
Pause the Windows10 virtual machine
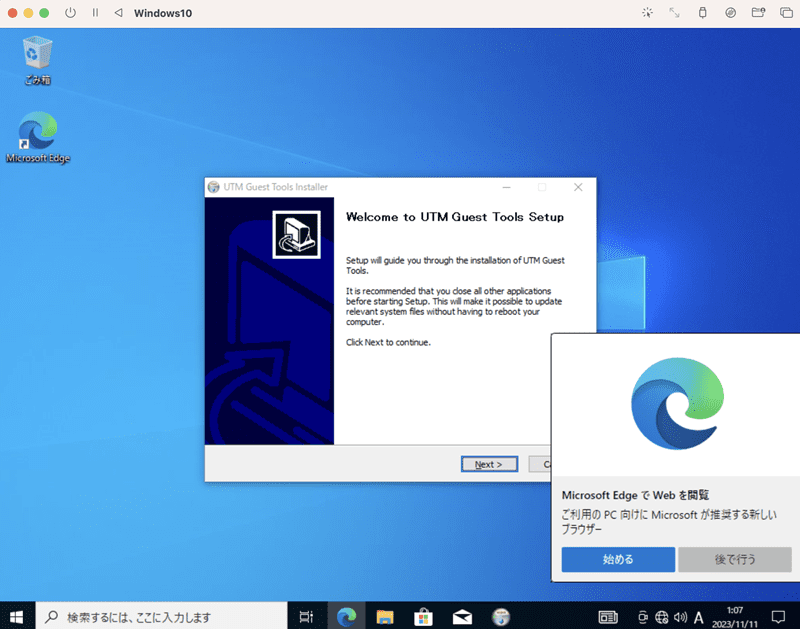click(95, 13)
